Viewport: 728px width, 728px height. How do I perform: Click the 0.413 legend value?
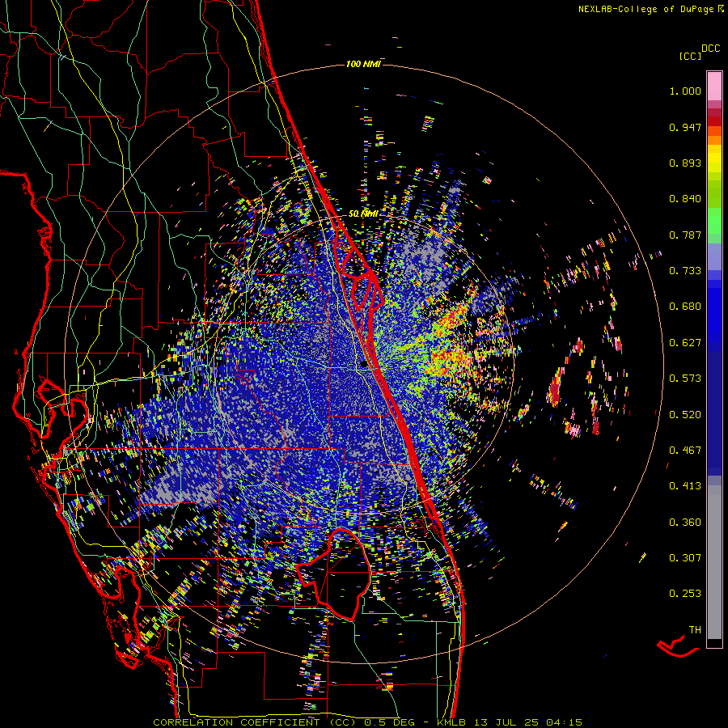pyautogui.click(x=685, y=486)
